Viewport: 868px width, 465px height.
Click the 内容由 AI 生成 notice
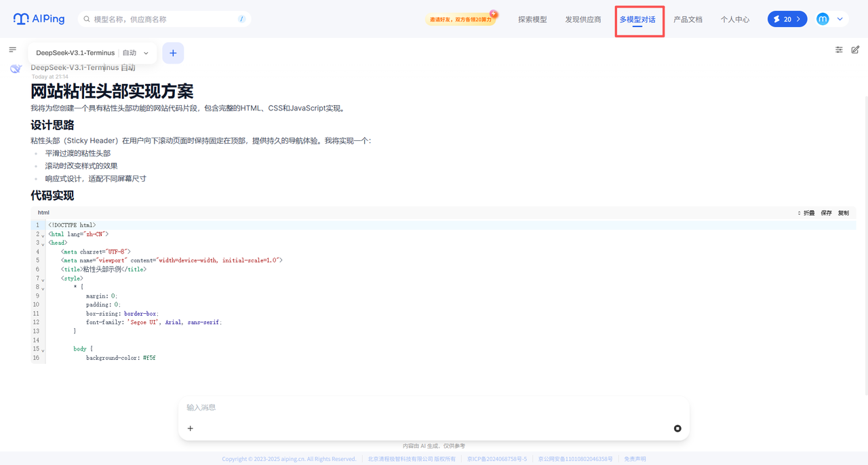click(x=434, y=446)
